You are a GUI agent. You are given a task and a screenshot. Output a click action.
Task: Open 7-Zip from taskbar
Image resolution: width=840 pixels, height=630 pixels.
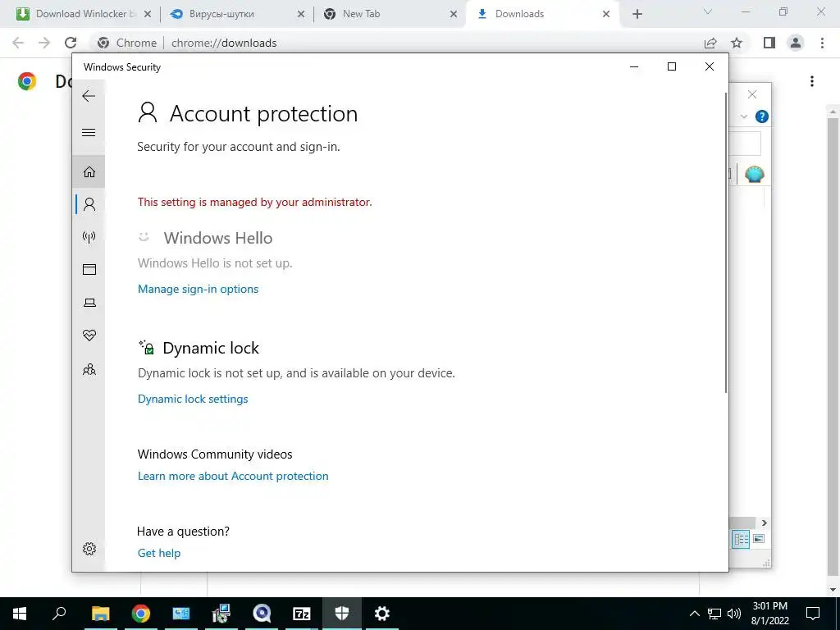tap(302, 614)
